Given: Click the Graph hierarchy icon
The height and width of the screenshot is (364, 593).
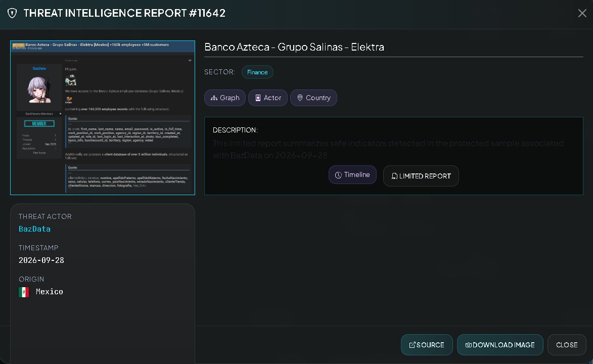Looking at the screenshot, I should (214, 98).
